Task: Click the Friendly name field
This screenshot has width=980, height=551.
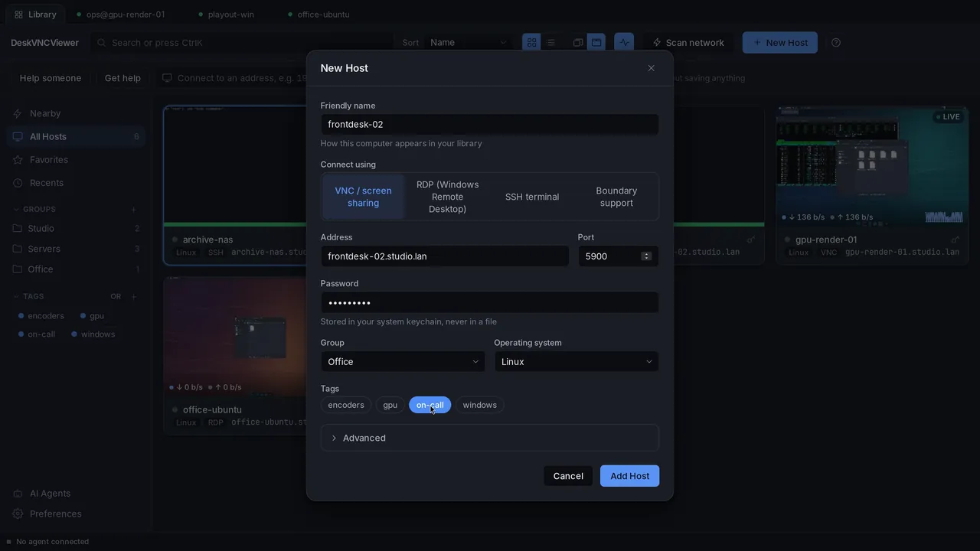Action: (490, 125)
